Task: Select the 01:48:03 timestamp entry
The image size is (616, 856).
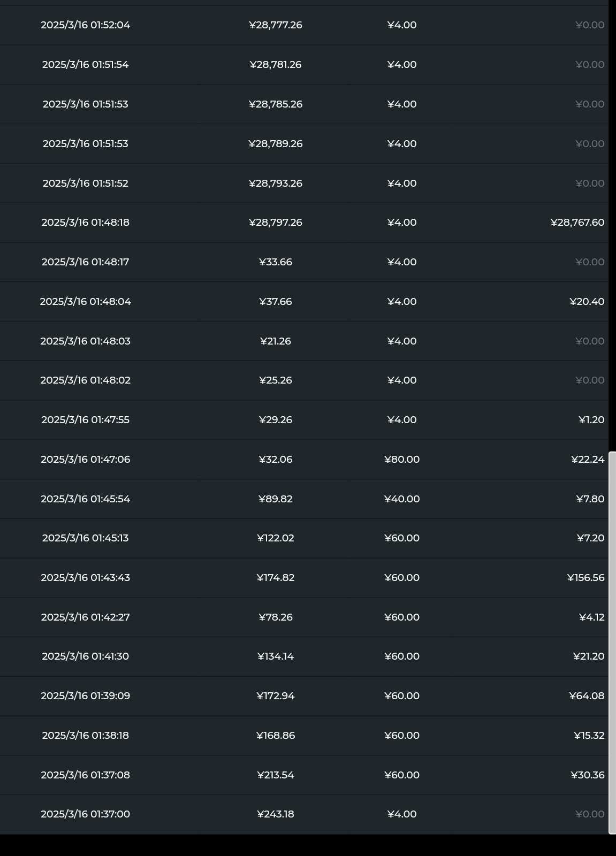Action: (86, 341)
